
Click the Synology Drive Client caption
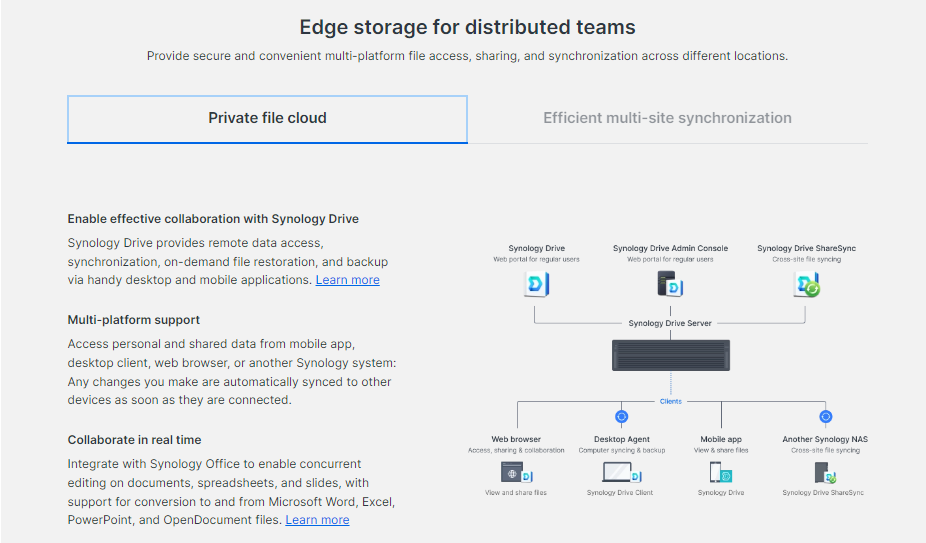click(620, 492)
